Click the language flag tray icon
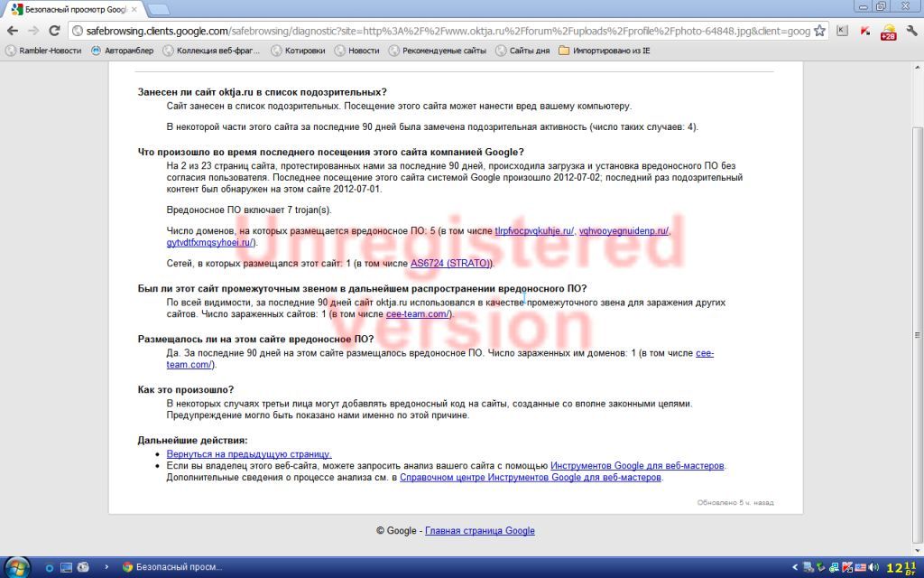Image resolution: width=924 pixels, height=578 pixels. pyautogui.click(x=860, y=567)
